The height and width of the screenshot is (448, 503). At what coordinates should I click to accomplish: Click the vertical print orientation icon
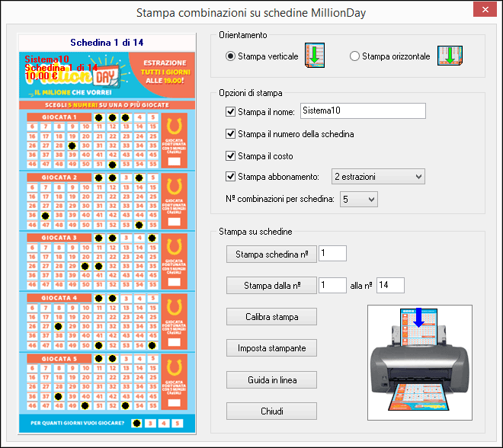(316, 56)
